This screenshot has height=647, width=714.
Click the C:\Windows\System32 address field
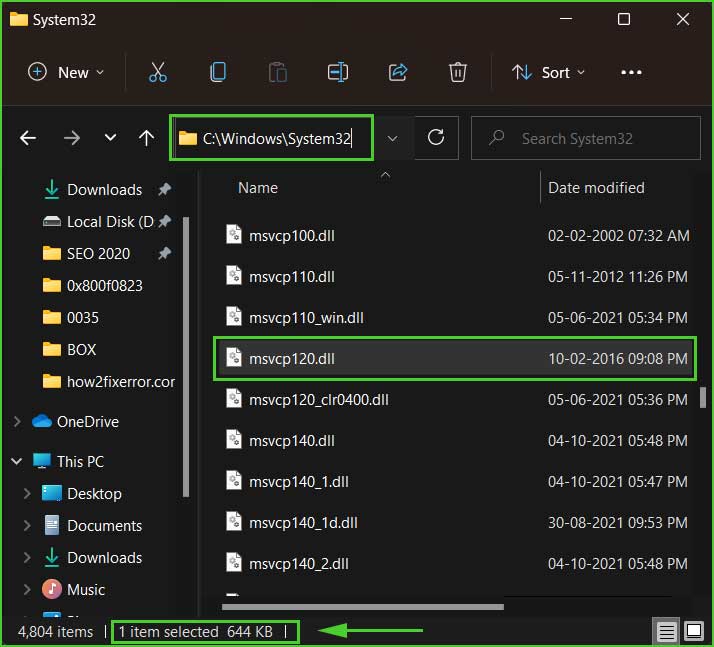271,138
